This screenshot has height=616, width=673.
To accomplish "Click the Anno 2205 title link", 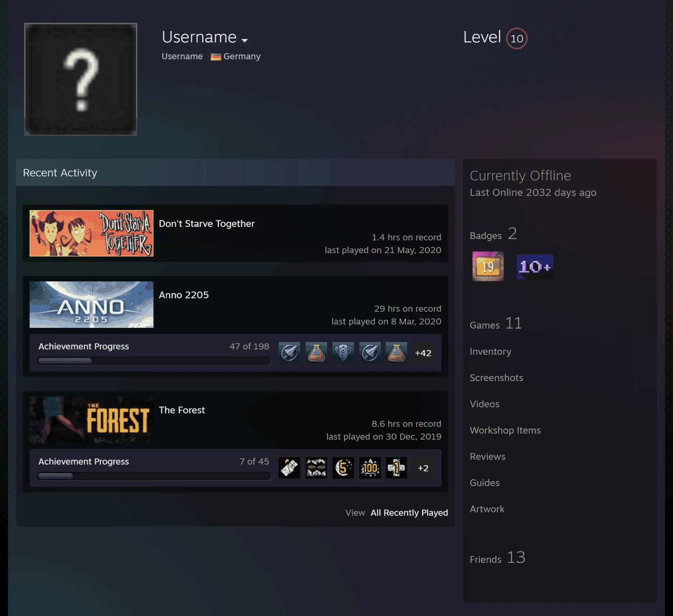I will tap(184, 295).
